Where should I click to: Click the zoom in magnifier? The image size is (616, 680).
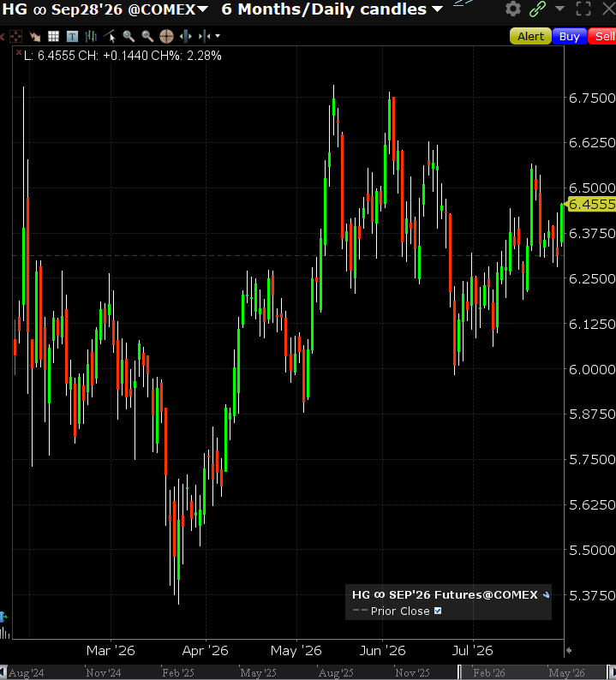tap(129, 37)
